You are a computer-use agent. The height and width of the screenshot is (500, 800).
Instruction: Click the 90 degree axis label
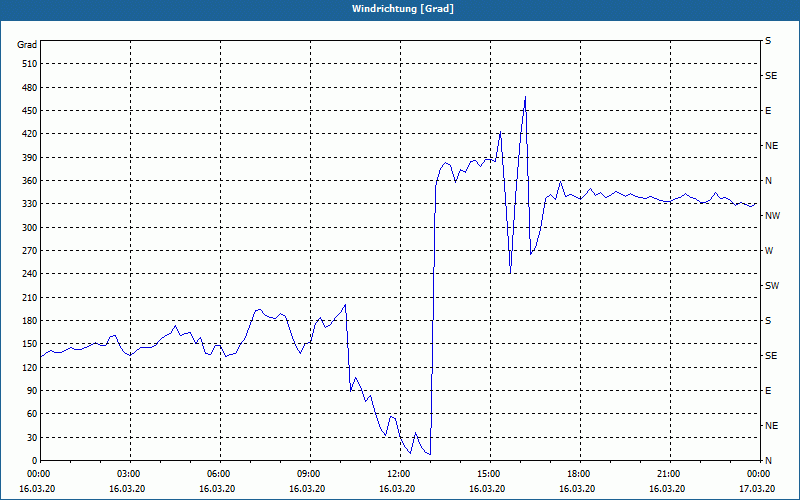[32, 391]
